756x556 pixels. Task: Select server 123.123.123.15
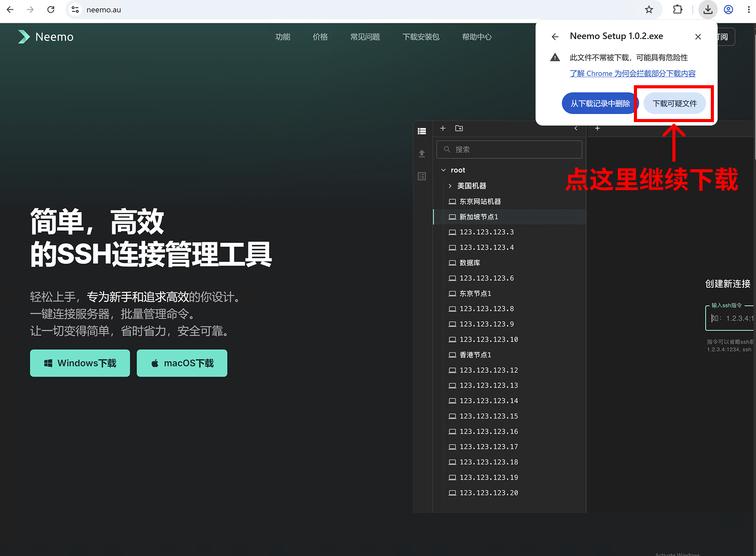[x=510, y=416]
